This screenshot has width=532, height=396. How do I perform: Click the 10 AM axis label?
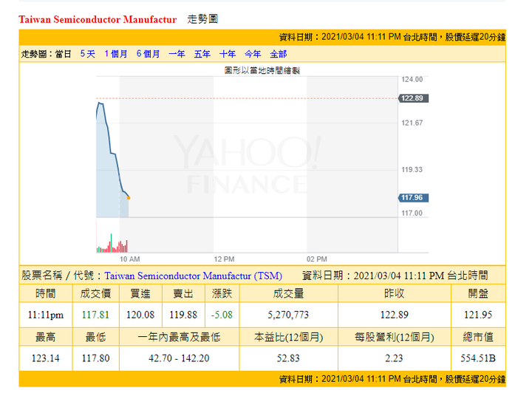129,259
